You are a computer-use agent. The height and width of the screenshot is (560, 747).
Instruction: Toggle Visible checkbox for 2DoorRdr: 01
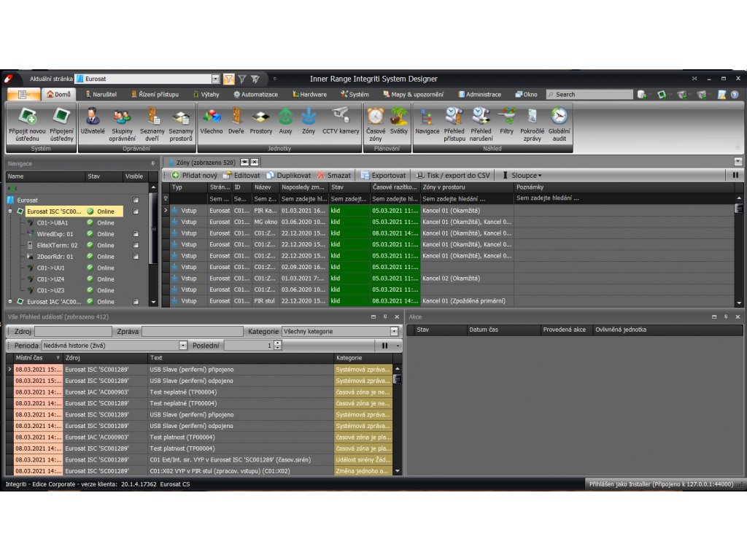[x=136, y=257]
